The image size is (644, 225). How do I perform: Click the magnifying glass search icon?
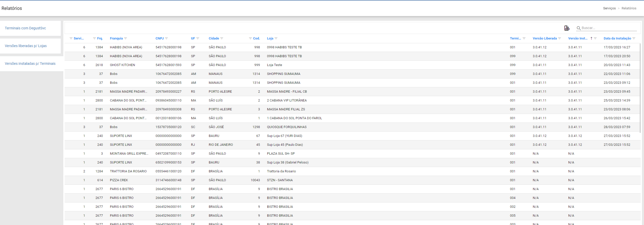tap(579, 28)
